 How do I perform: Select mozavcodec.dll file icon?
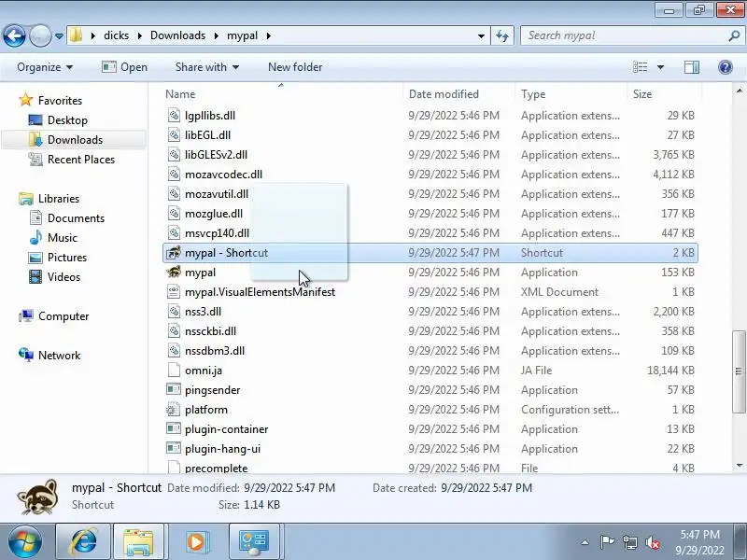[174, 174]
